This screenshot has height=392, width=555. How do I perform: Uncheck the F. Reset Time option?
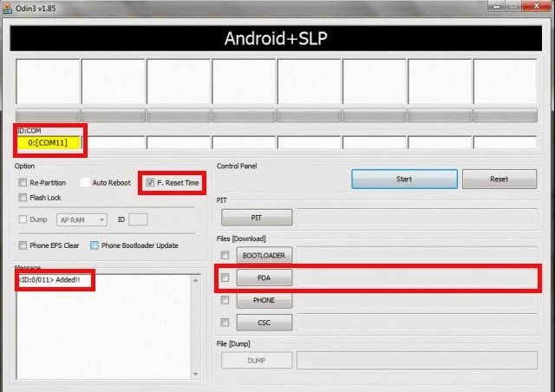point(150,182)
